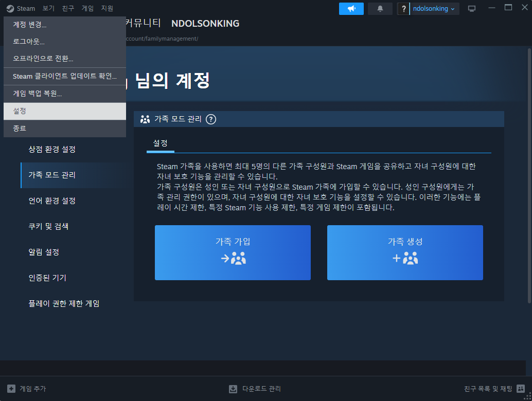Click the download icon beside 다운로드 관리

pos(233,389)
